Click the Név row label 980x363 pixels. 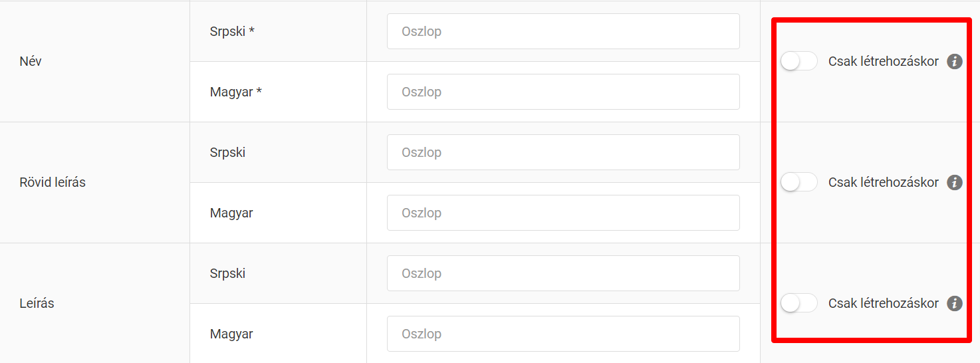[x=31, y=61]
